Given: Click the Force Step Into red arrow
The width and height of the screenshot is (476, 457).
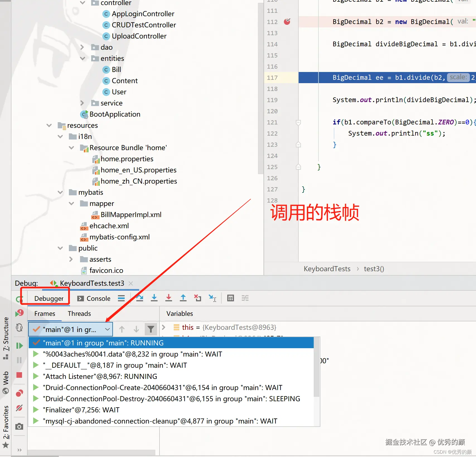Looking at the screenshot, I should 169,298.
